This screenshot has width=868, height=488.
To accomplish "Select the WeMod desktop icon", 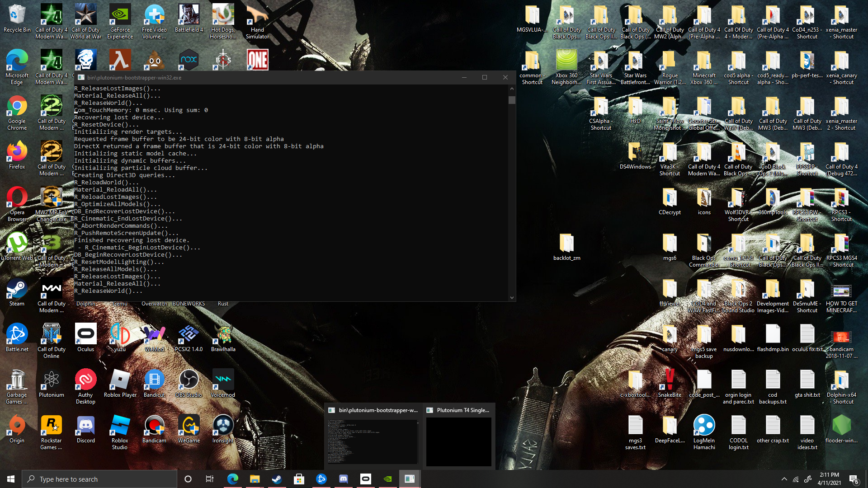I will tap(154, 338).
